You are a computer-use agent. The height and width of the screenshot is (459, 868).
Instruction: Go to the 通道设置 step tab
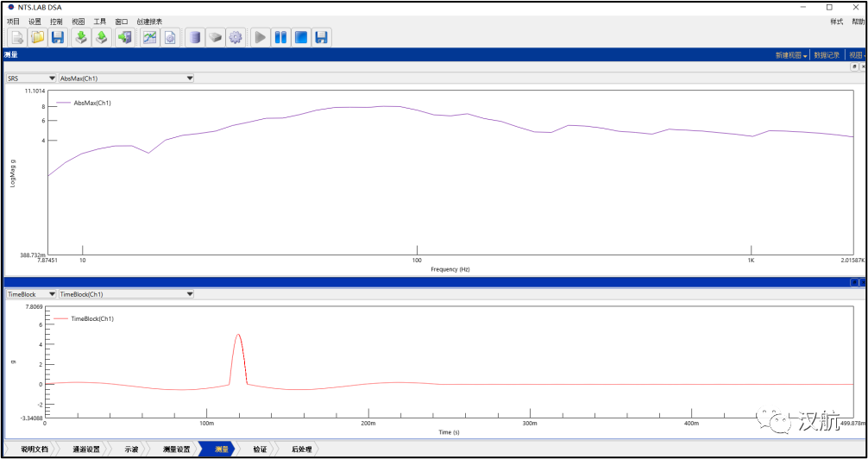(x=85, y=449)
